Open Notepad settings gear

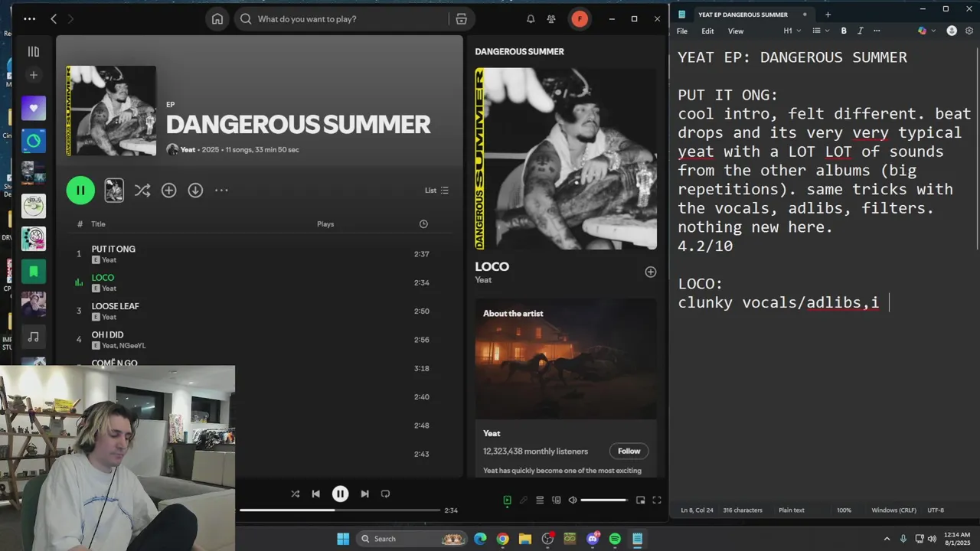coord(969,31)
